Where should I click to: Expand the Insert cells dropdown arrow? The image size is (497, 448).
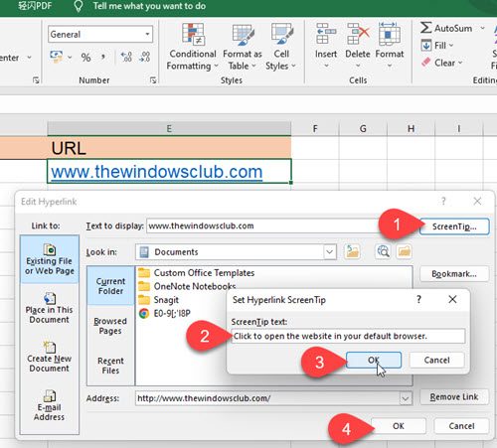[x=326, y=66]
